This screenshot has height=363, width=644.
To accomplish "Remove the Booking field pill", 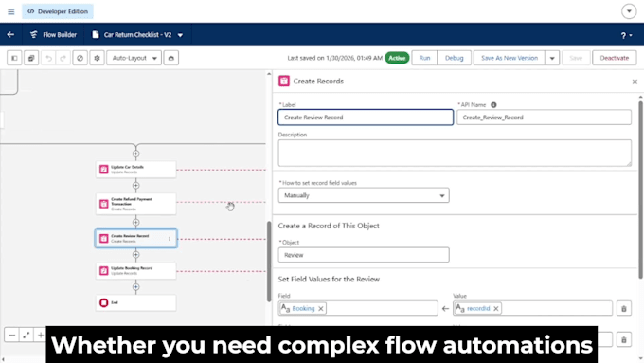I will 321,308.
